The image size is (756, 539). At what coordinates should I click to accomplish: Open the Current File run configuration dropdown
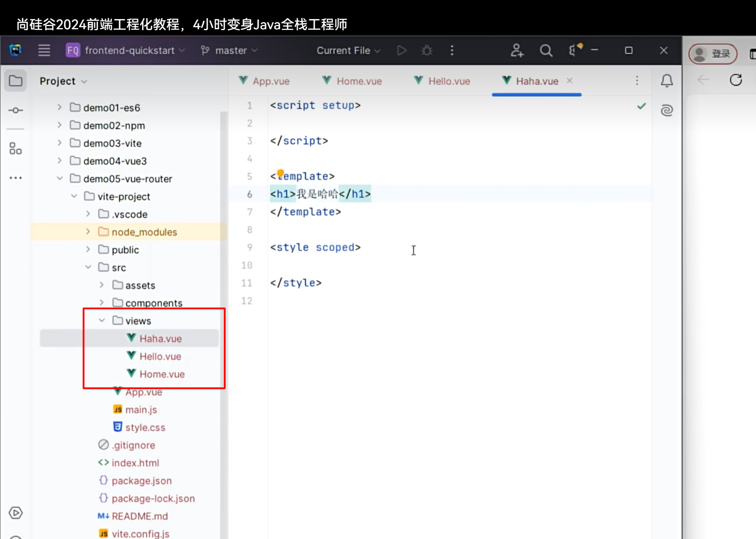(x=348, y=51)
